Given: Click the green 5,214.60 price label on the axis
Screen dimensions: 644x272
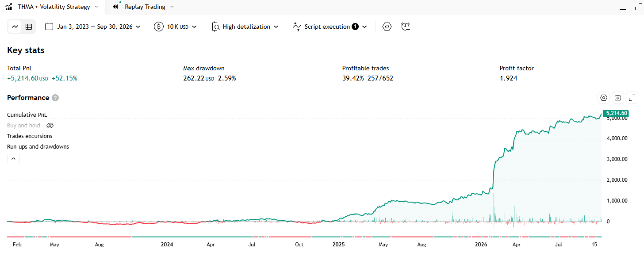Looking at the screenshot, I should coord(615,113).
